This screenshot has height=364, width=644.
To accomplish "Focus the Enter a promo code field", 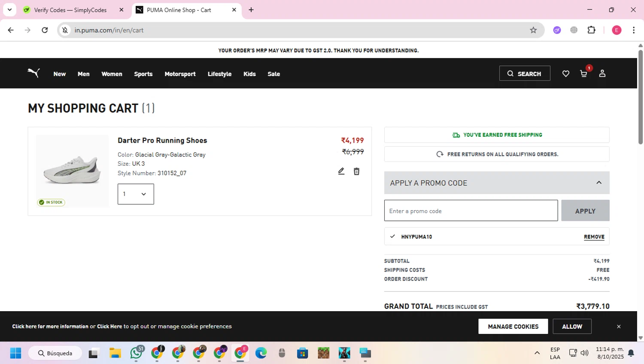I will coord(471,211).
